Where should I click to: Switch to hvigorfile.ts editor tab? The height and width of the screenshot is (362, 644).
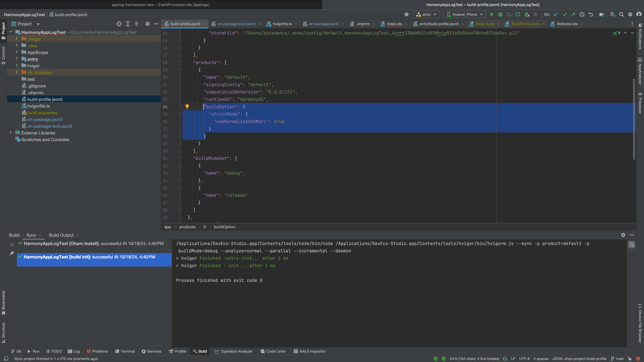pyautogui.click(x=282, y=24)
